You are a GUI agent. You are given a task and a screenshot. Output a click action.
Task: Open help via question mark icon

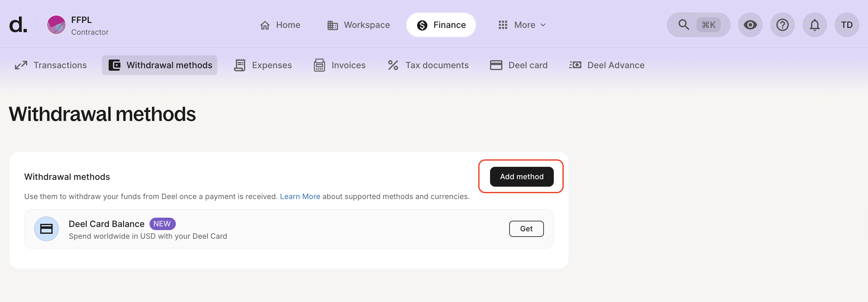pos(782,25)
